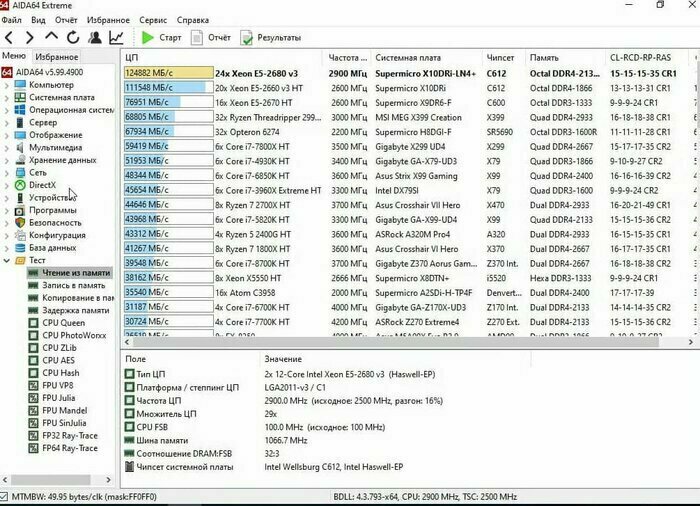Go back with the left arrow toolbar icon
The image size is (700, 506).
tap(9, 38)
